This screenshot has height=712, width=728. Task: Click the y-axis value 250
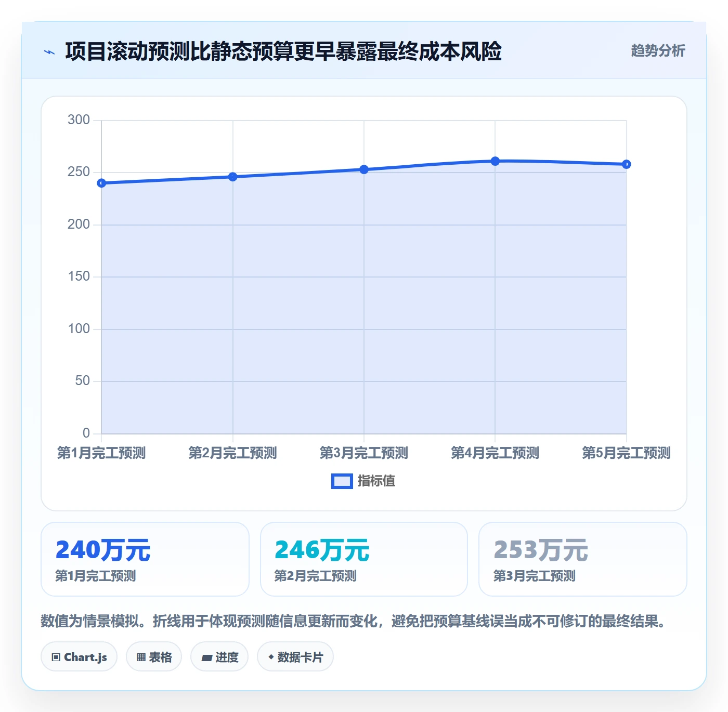[79, 172]
